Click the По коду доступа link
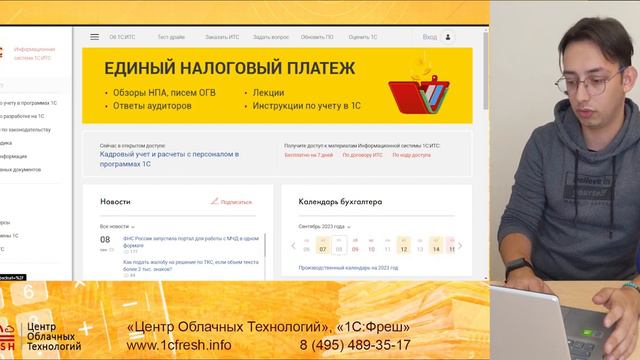Image resolution: width=640 pixels, height=360 pixels. tap(411, 155)
